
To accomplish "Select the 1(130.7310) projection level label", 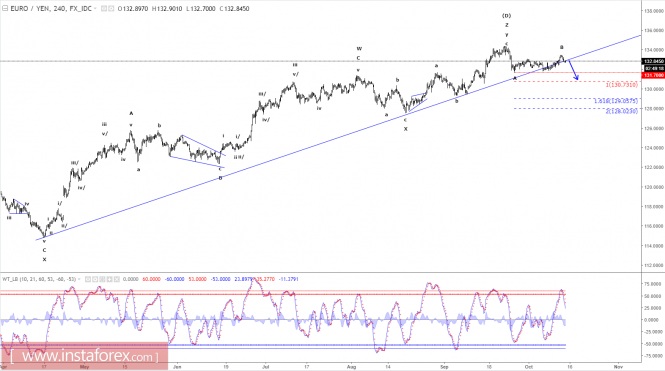I will coord(621,85).
